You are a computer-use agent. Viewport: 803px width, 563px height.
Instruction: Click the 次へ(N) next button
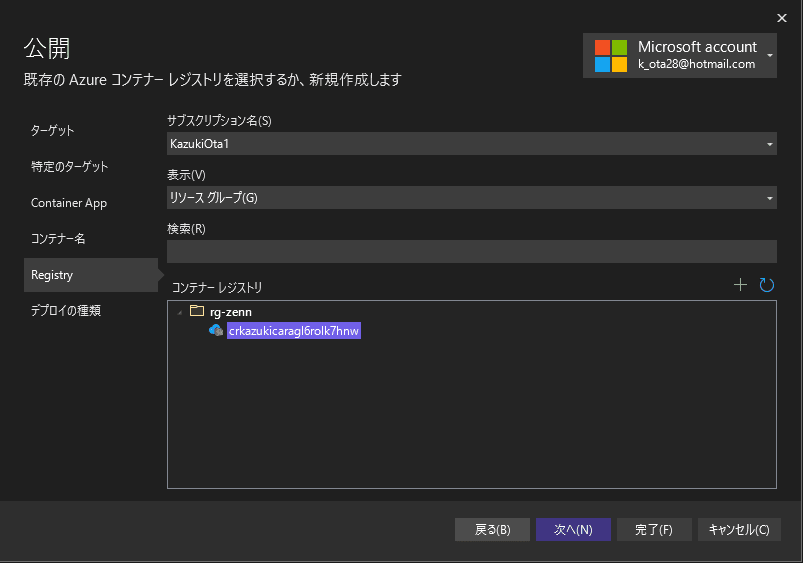tap(573, 529)
